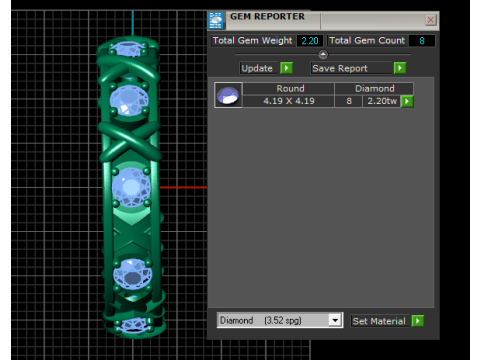This screenshot has height=360, width=480.
Task: Click the Gem Reporter panel icon
Action: (216, 20)
